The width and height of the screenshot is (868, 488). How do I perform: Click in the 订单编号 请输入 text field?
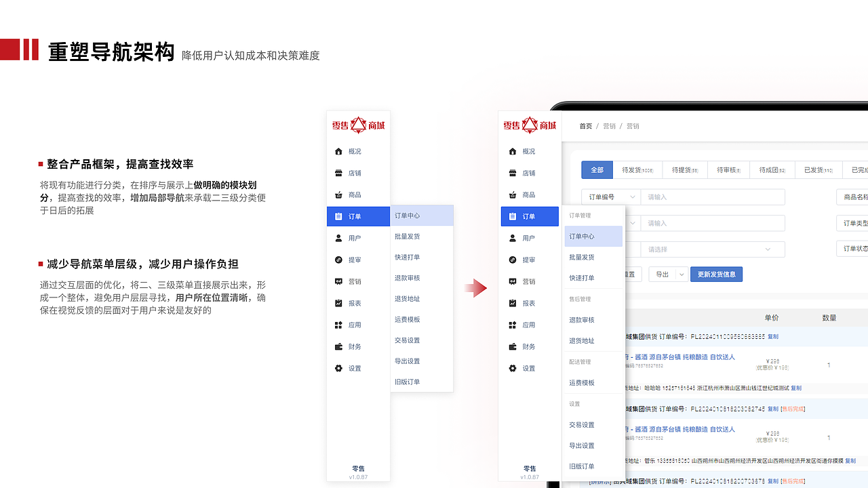click(x=713, y=197)
